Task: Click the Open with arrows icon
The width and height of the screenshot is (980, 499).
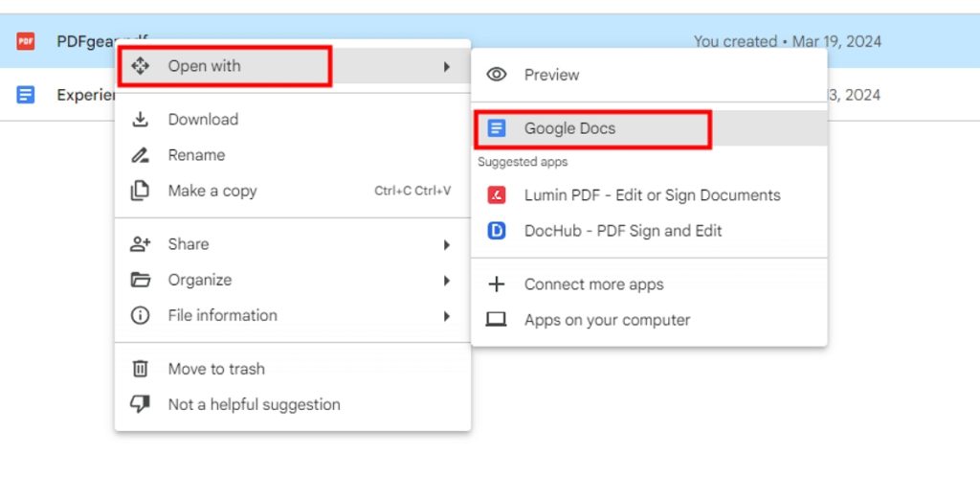Action: (x=140, y=66)
